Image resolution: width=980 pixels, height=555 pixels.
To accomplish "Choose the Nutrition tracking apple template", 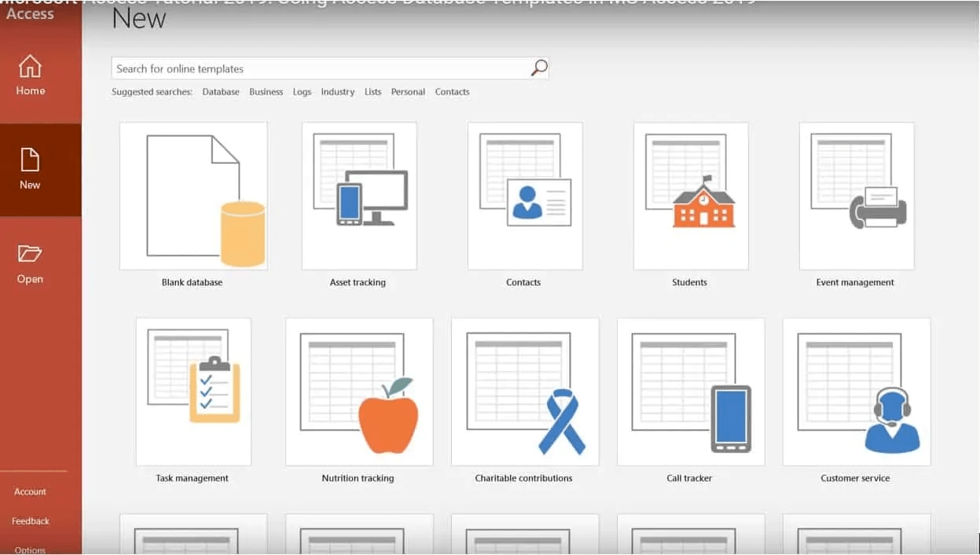I will (359, 391).
